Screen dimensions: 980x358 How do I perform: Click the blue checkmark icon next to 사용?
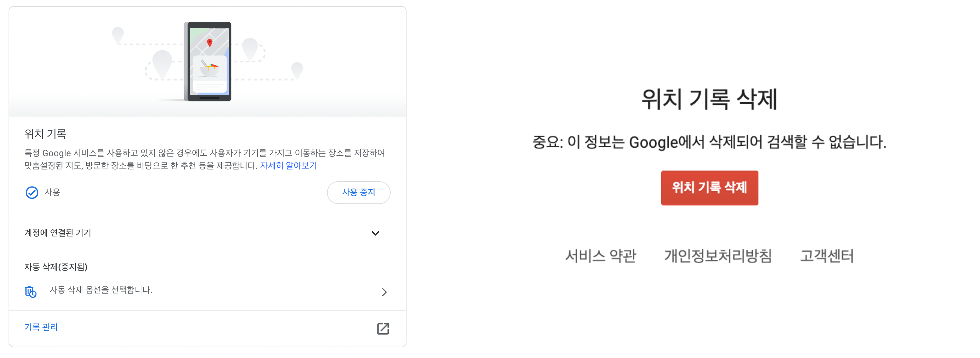pos(32,193)
